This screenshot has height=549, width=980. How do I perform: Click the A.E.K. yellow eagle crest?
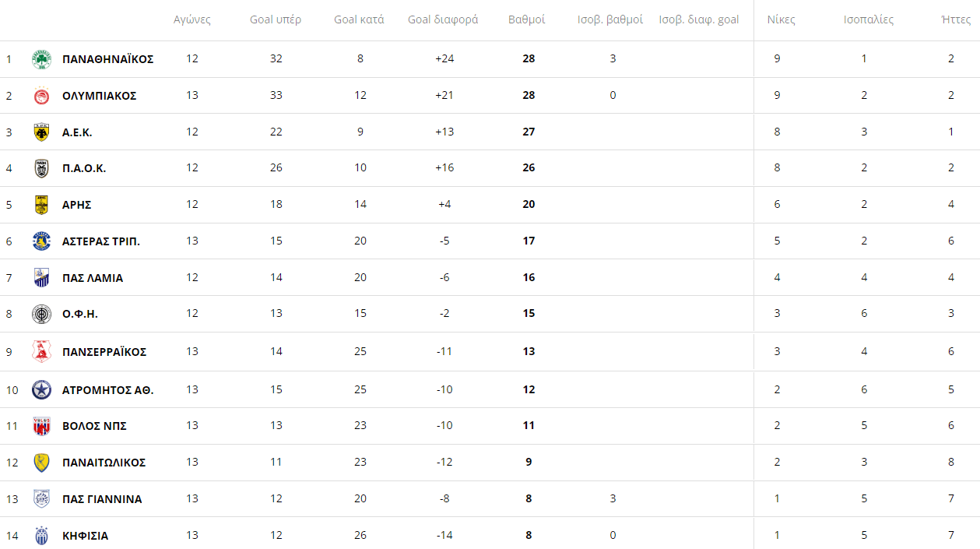coord(41,132)
